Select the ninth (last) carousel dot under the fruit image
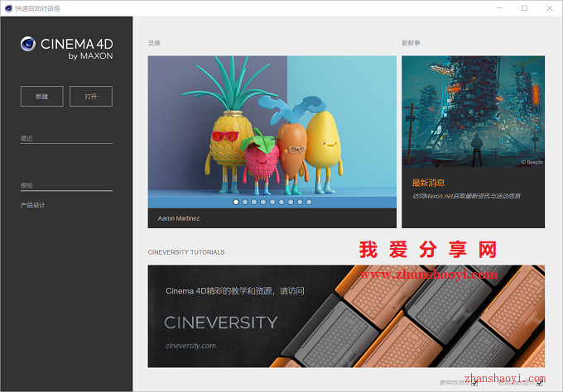 coord(309,202)
